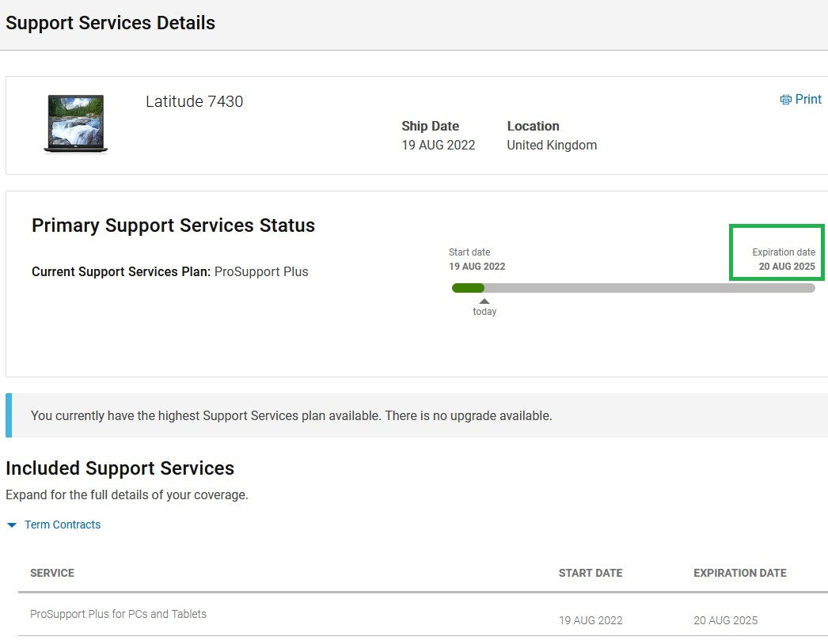Click the status Start date 19 AUG 2022
Image resolution: width=828 pixels, height=644 pixels.
(477, 267)
